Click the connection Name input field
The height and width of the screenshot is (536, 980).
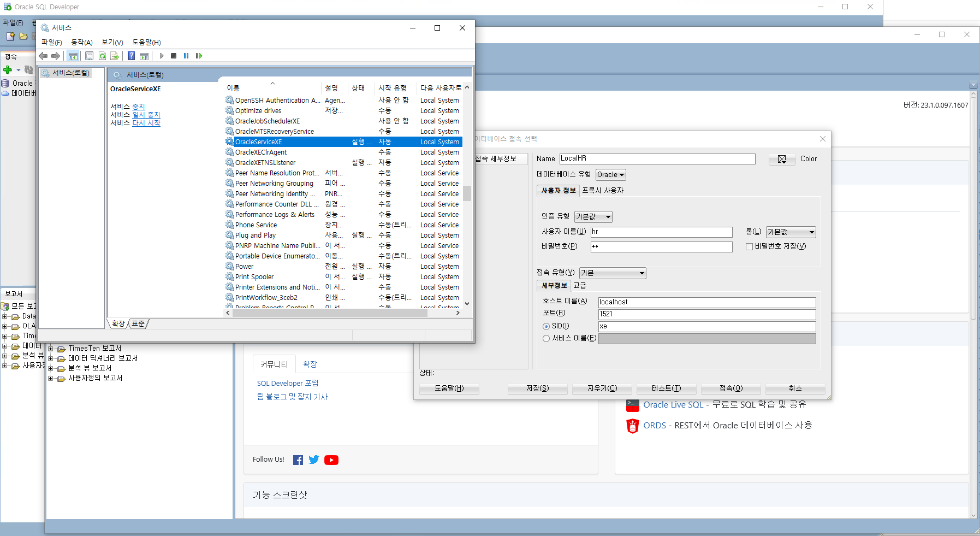(657, 159)
